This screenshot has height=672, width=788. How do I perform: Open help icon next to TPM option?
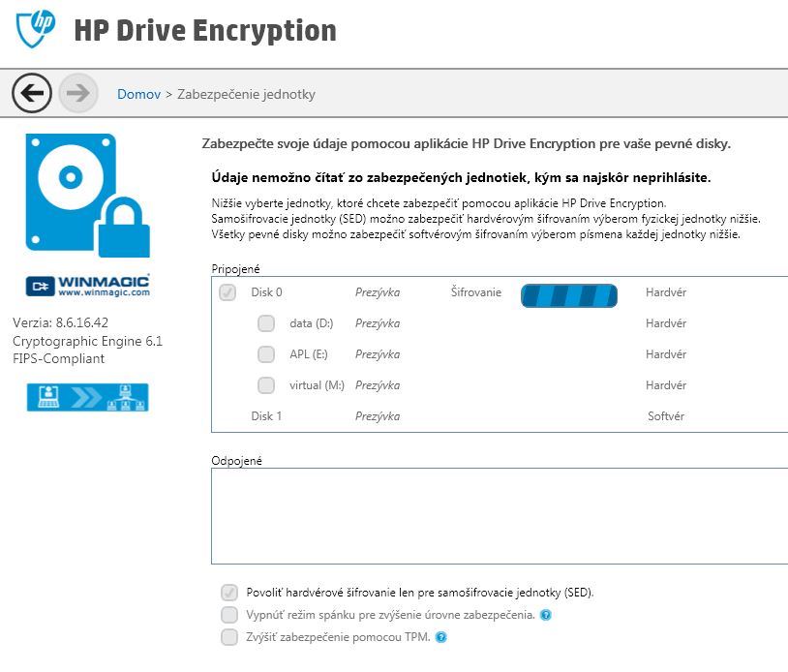[441, 637]
